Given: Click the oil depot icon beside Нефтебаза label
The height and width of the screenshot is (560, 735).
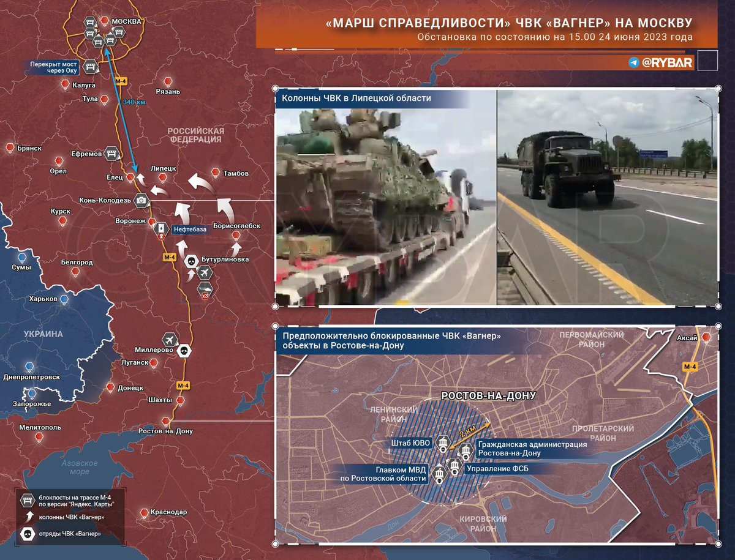Looking at the screenshot, I should (x=160, y=230).
